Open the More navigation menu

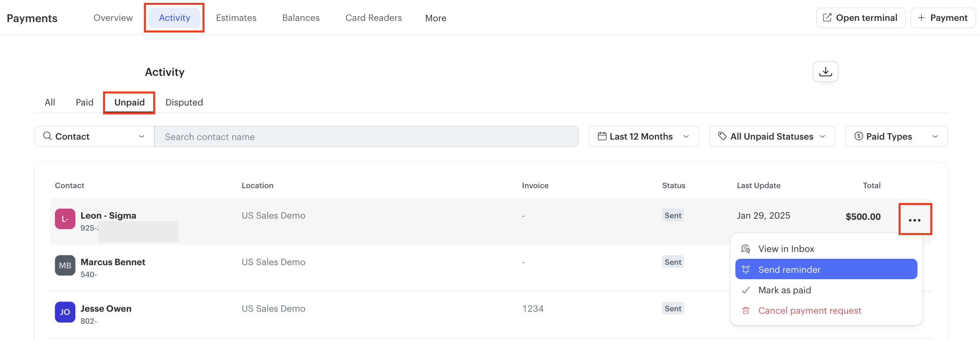pos(435,18)
